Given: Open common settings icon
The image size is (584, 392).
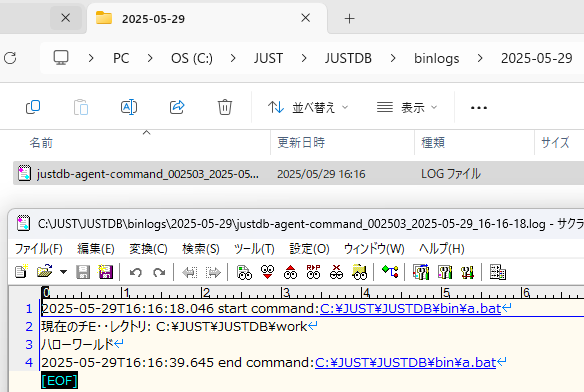Looking at the screenshot, I should coord(467,272).
